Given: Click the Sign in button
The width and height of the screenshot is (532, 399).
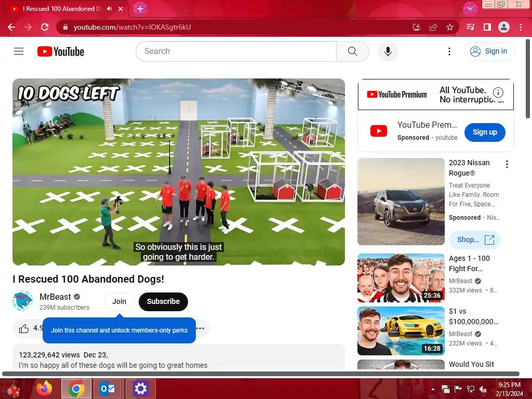Looking at the screenshot, I should (x=489, y=51).
